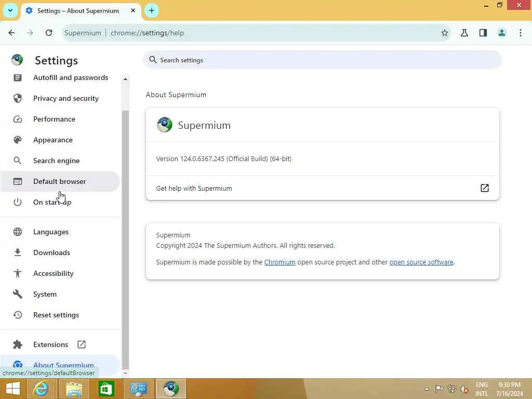Image resolution: width=532 pixels, height=399 pixels.
Task: Click the shield icon for Privacy and security
Action: coord(18,98)
